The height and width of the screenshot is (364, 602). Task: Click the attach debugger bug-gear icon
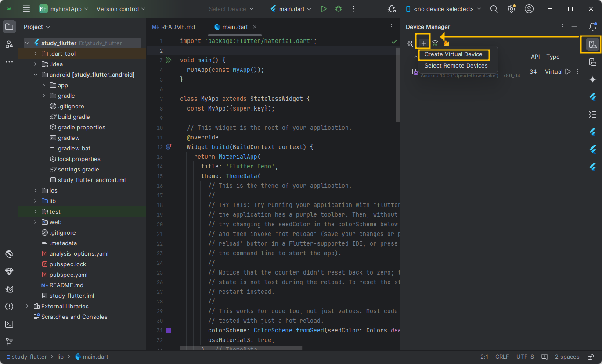pyautogui.click(x=391, y=9)
